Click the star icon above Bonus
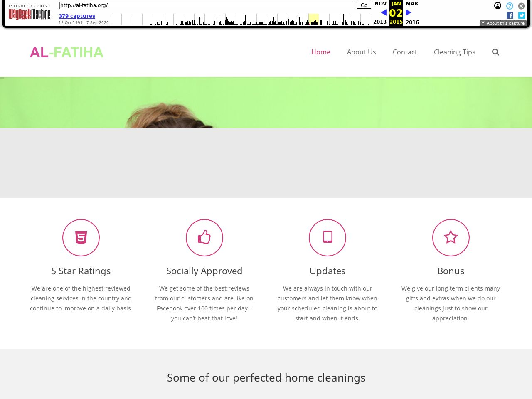The width and height of the screenshot is (532, 399). [x=451, y=238]
